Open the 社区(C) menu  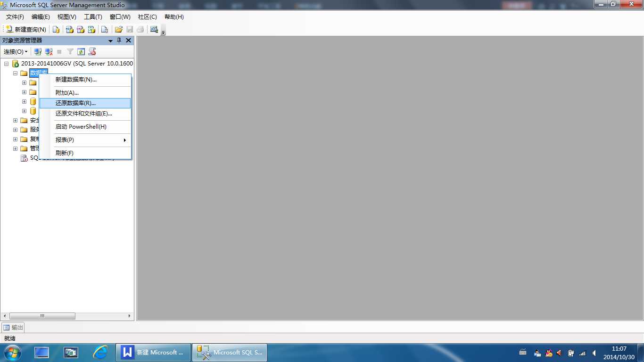click(148, 17)
